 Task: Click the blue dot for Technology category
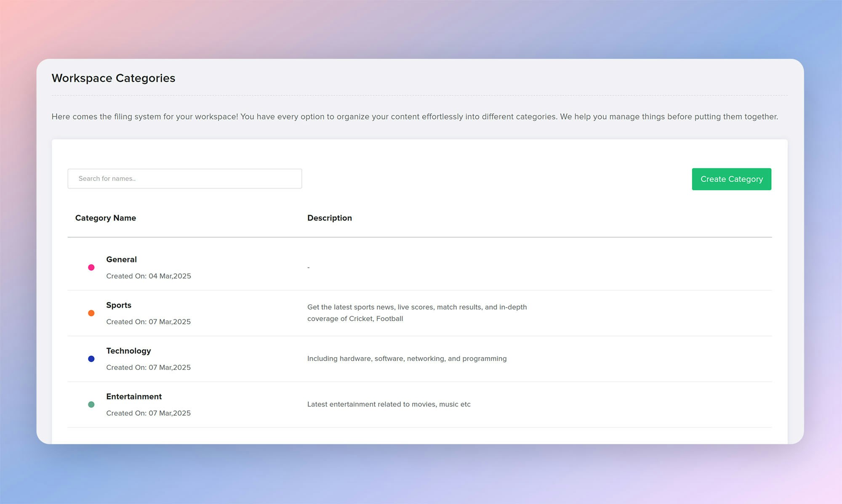(91, 359)
